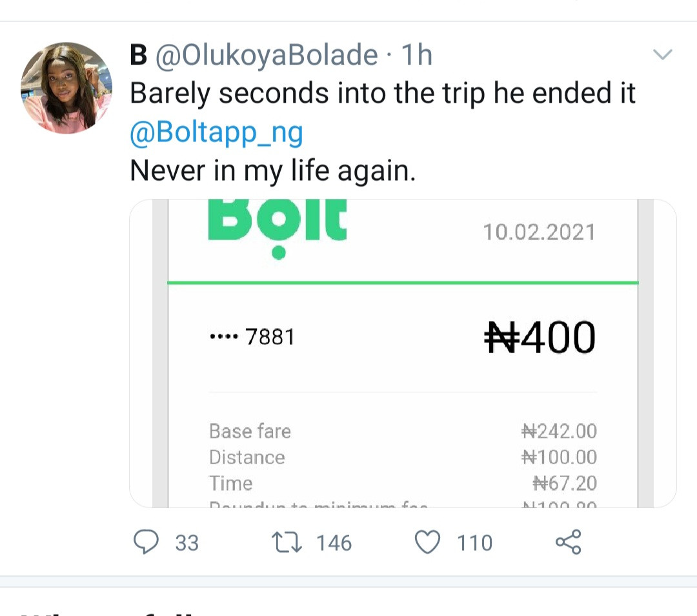The image size is (697, 616).
Task: Like the tweet with the heart icon
Action: [427, 542]
